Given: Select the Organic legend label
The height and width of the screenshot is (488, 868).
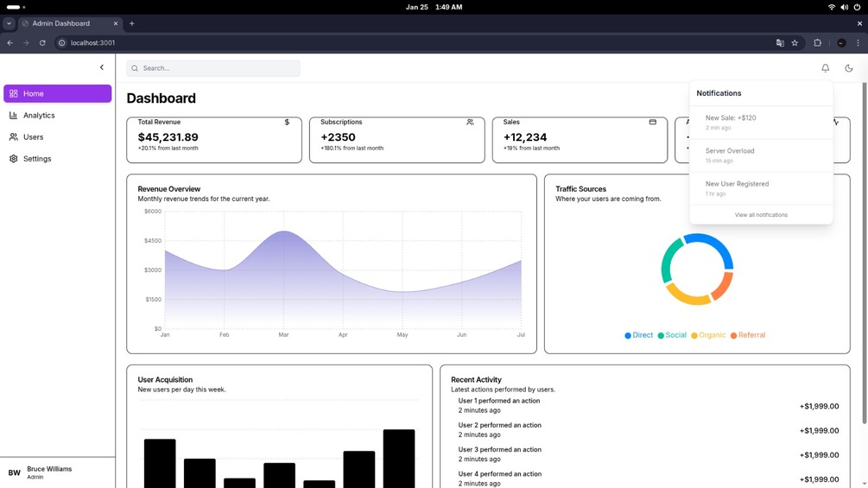Looking at the screenshot, I should 712,335.
